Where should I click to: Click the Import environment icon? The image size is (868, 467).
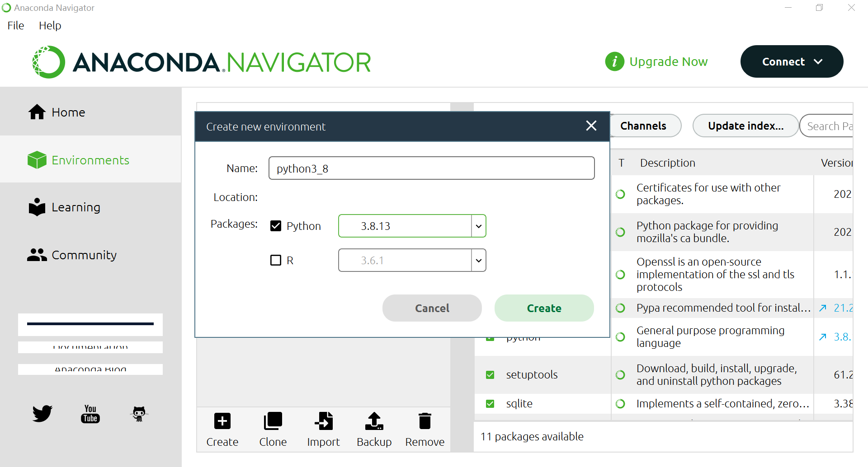tap(324, 421)
